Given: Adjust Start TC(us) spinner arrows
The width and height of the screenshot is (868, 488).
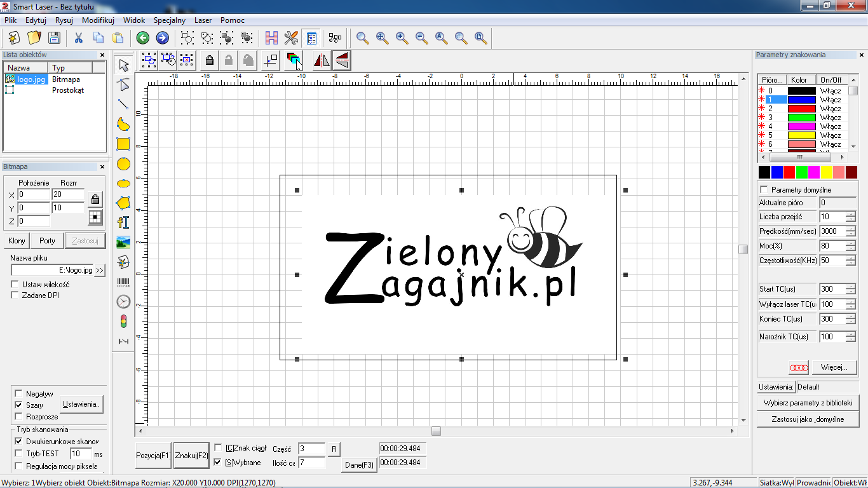Looking at the screenshot, I should coord(851,289).
